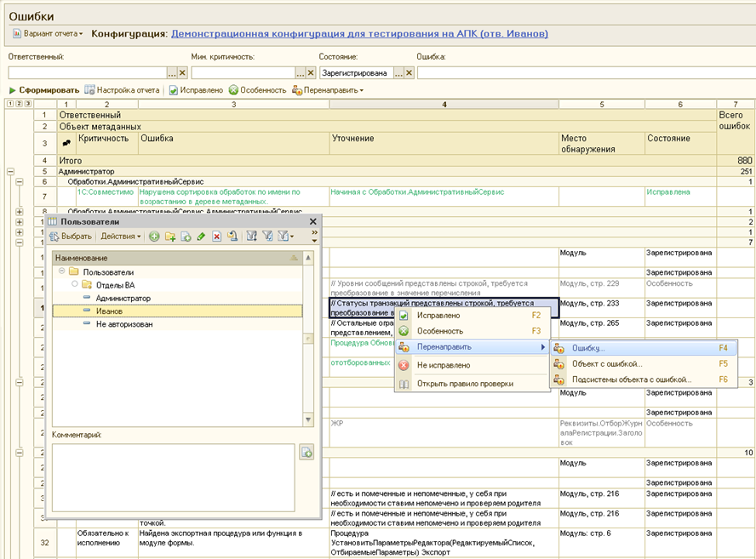Open Действия dropdown in Пользователи window

click(x=121, y=237)
